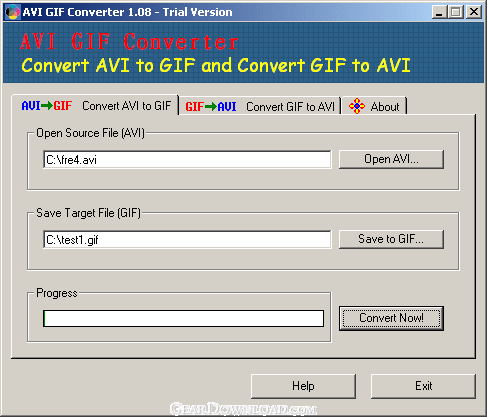Switch to Convert GIF to AVI tab
The image size is (487, 417).
click(260, 107)
